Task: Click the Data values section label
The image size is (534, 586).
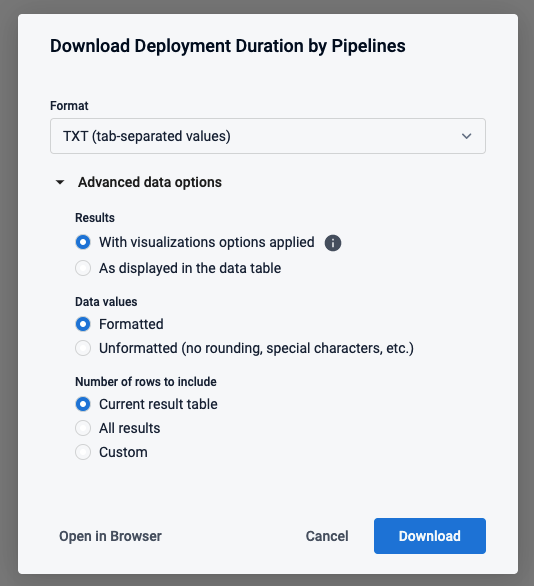Action: pos(106,302)
